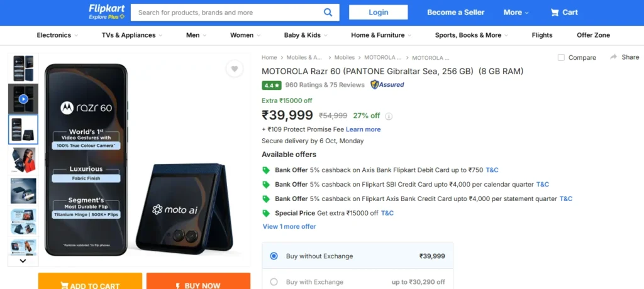644x289 pixels.
Task: Open the Cart icon
Action: coord(555,13)
